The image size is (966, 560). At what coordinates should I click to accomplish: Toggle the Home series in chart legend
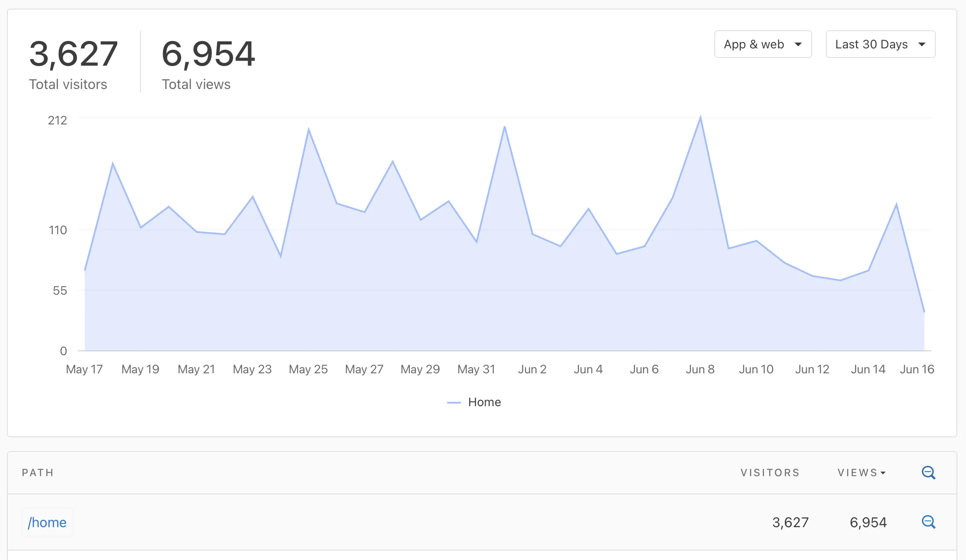click(x=484, y=402)
